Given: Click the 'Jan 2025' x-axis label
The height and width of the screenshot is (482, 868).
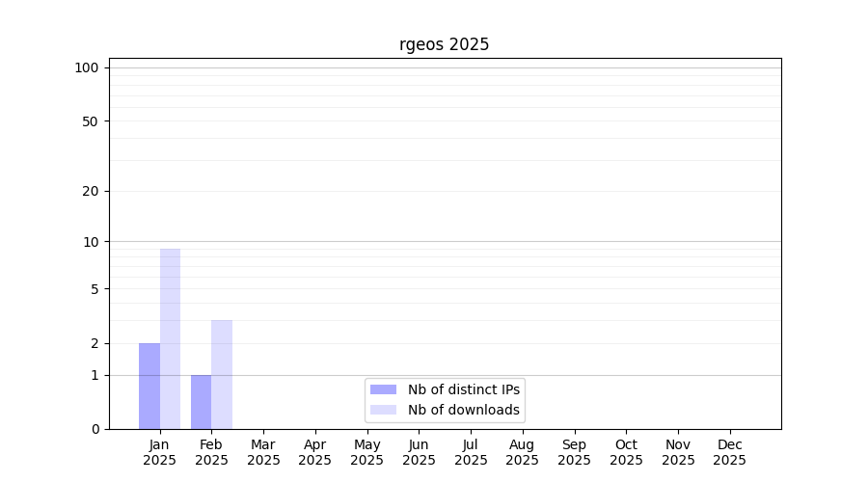Looking at the screenshot, I should click(159, 452).
